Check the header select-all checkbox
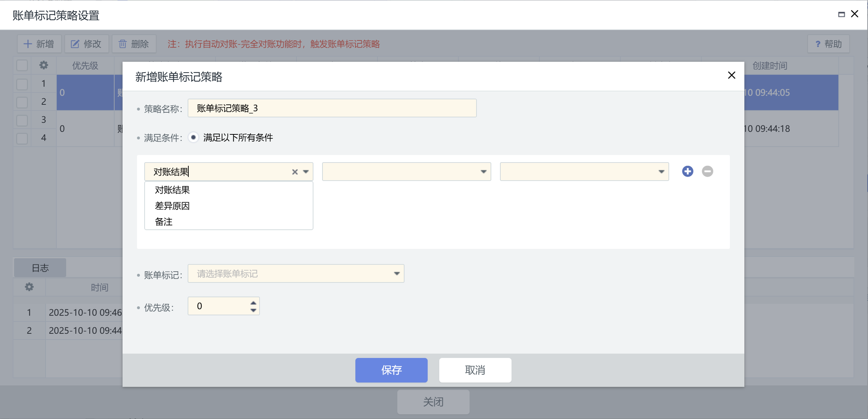Viewport: 868px width, 419px height. [x=22, y=65]
